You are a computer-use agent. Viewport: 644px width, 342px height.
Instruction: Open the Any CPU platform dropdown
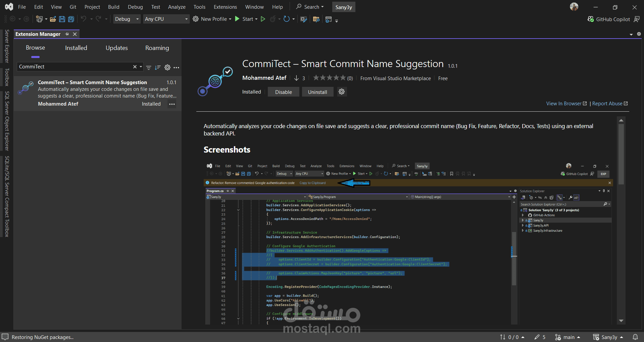pyautogui.click(x=186, y=19)
